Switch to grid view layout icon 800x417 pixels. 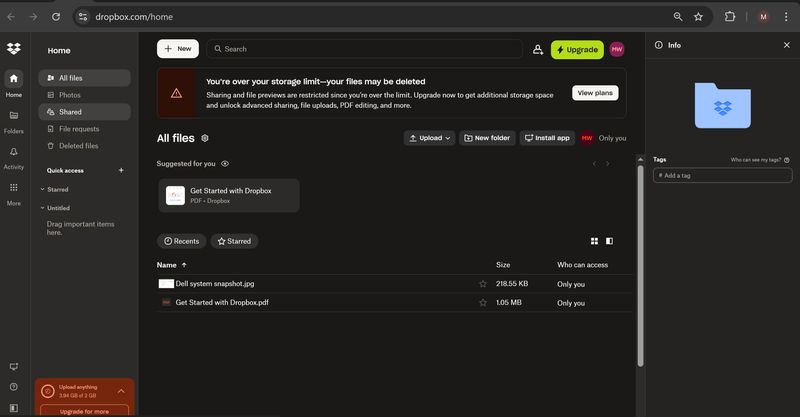point(594,241)
